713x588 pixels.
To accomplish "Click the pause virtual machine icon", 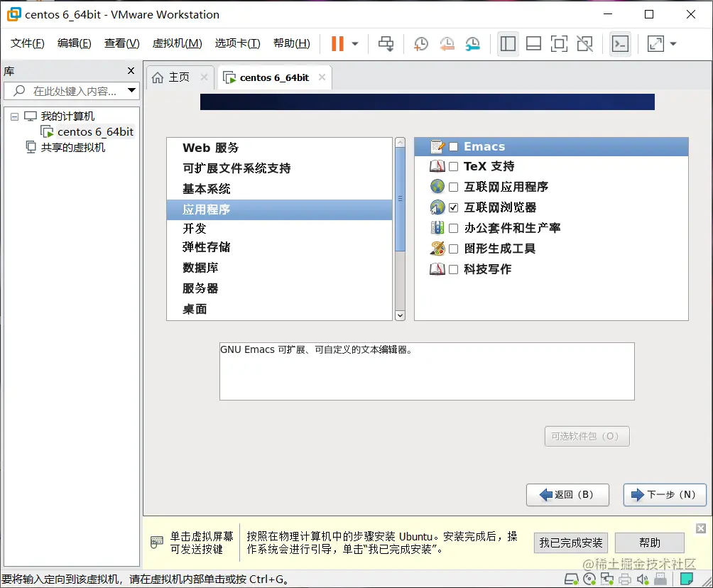I will [337, 43].
